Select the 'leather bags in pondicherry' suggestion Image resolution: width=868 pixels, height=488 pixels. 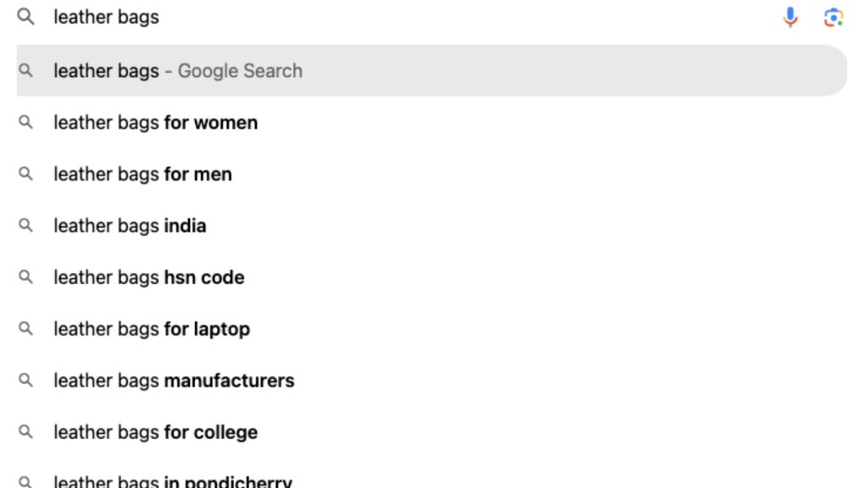(173, 479)
